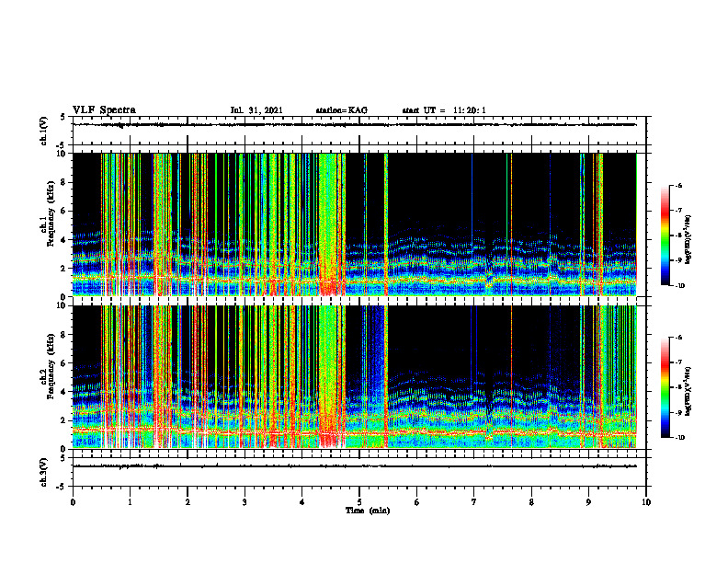Click the ch.1(V) waveform trace panel
728x563 pixels.
click(x=358, y=131)
